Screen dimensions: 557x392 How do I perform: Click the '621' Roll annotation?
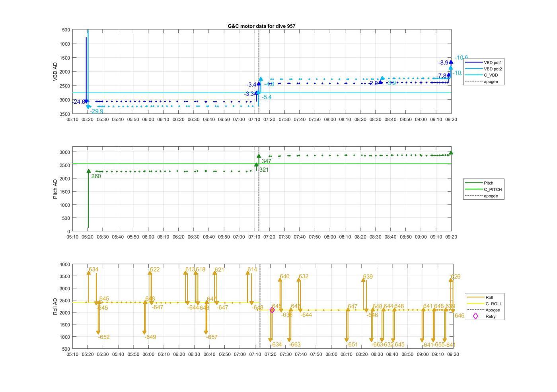(219, 270)
